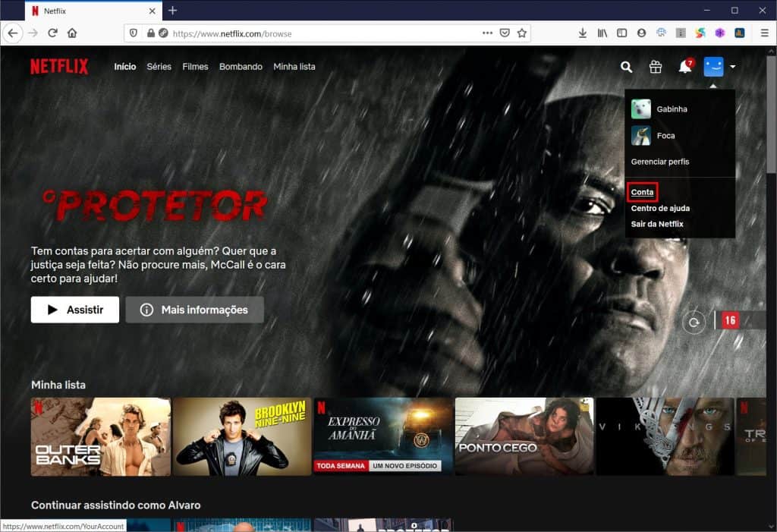The image size is (777, 532).
Task: Click the Netflix logo
Action: point(59,67)
